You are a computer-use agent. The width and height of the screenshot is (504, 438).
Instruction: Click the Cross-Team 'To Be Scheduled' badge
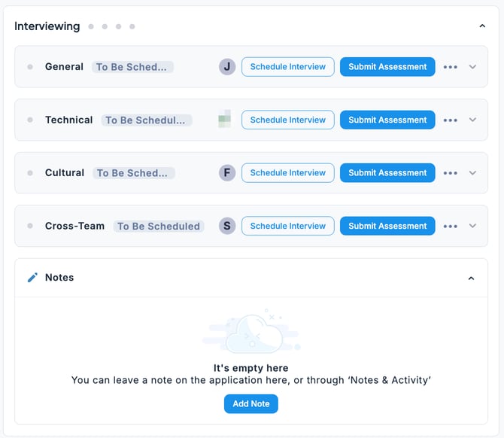tap(159, 226)
